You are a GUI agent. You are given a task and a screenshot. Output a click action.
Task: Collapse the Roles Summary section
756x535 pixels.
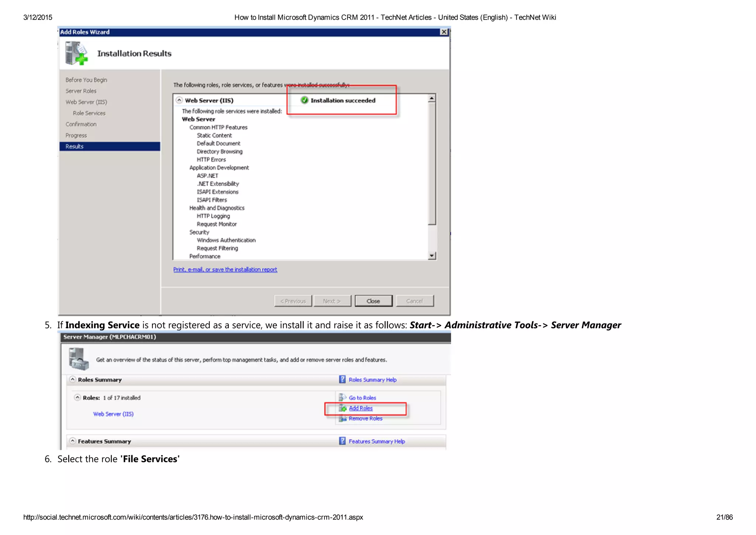point(73,379)
